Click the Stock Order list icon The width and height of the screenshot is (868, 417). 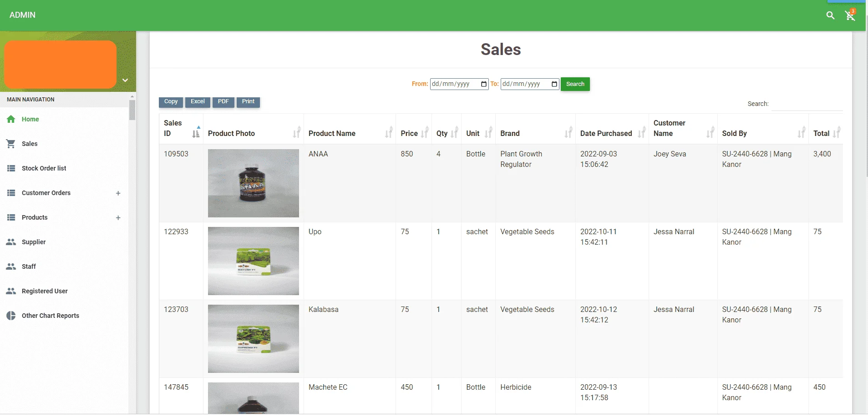[11, 168]
